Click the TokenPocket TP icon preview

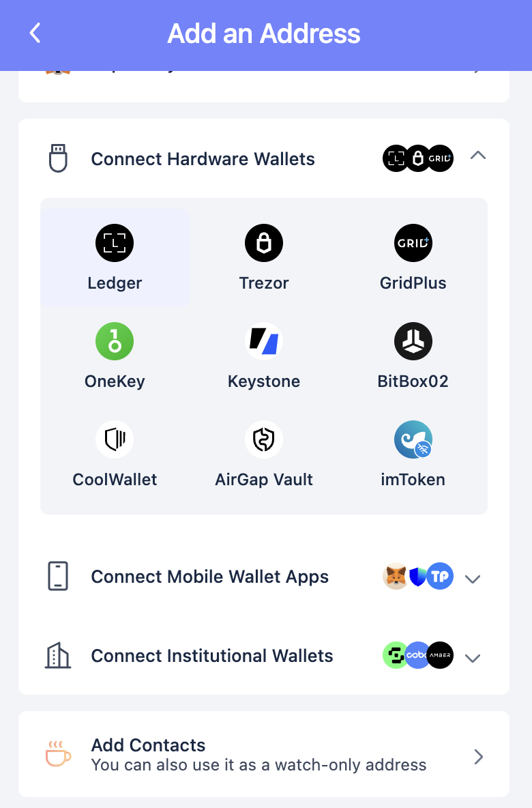click(441, 576)
